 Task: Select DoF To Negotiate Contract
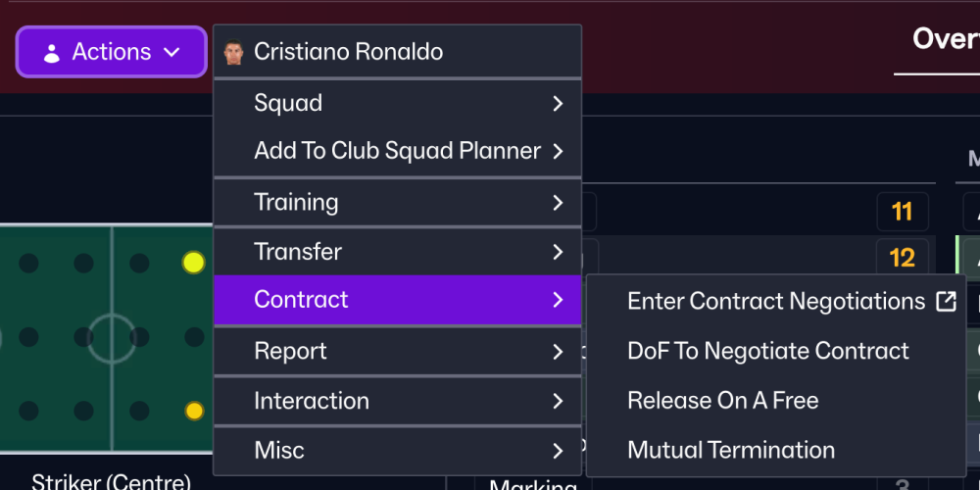[x=768, y=351]
